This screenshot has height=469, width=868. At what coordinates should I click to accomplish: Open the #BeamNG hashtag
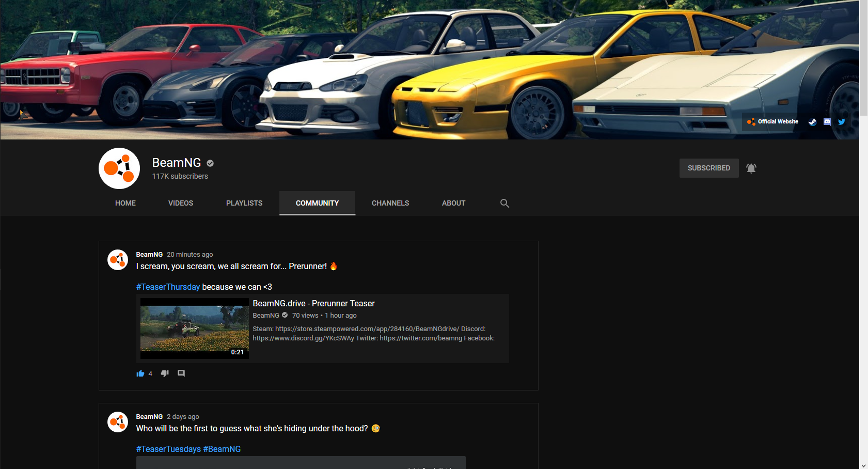click(222, 449)
